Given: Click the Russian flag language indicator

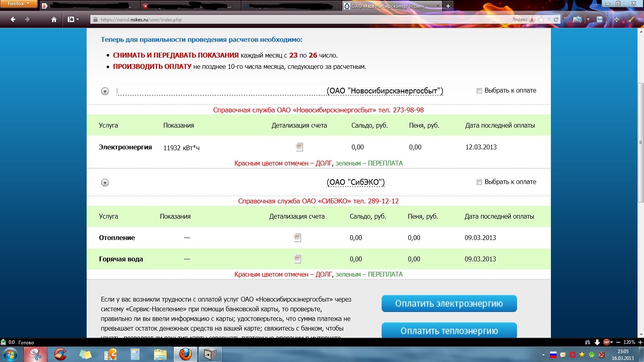Looking at the screenshot, I should [553, 355].
